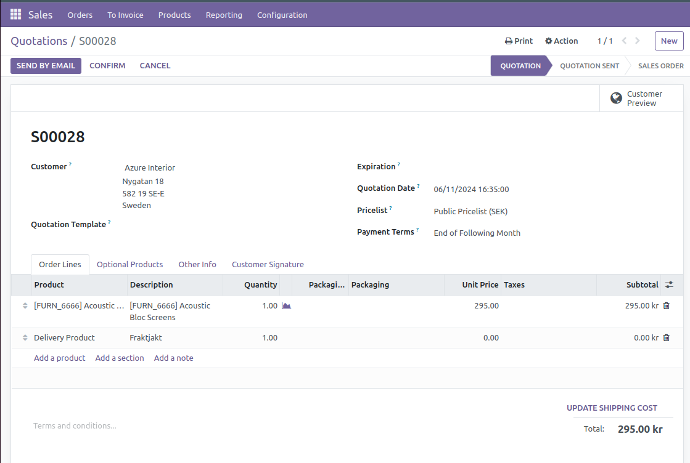Screen dimensions: 690x463
Task: Click the help mark beside Quotation Template
Action: pos(109,222)
